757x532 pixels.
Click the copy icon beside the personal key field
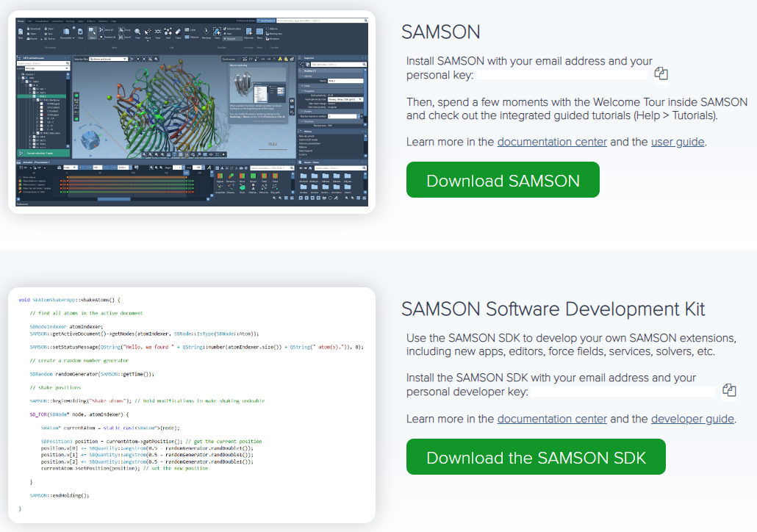pos(661,73)
